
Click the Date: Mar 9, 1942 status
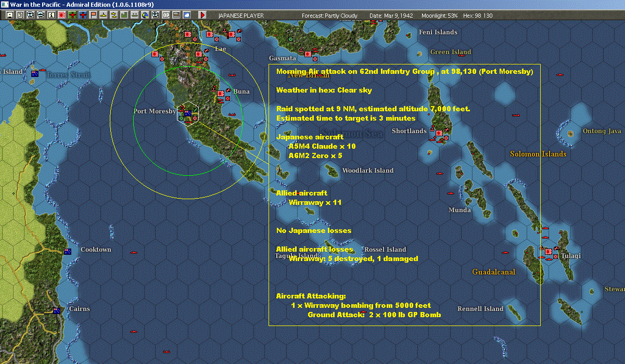pyautogui.click(x=391, y=16)
